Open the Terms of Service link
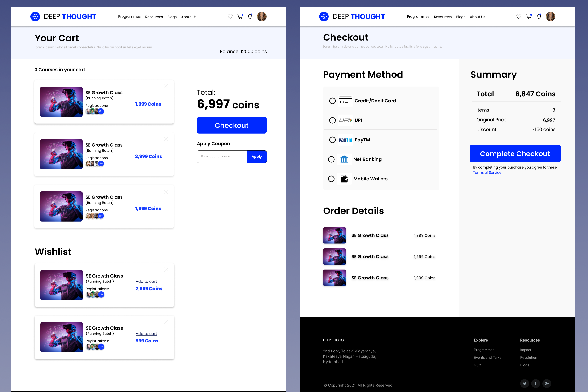 pos(487,173)
